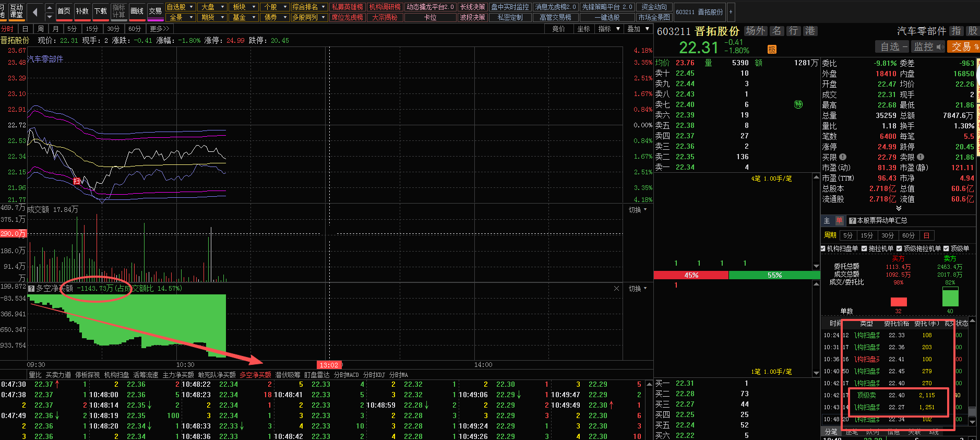Click the 指 badge next to 汽车零部件

(x=956, y=31)
